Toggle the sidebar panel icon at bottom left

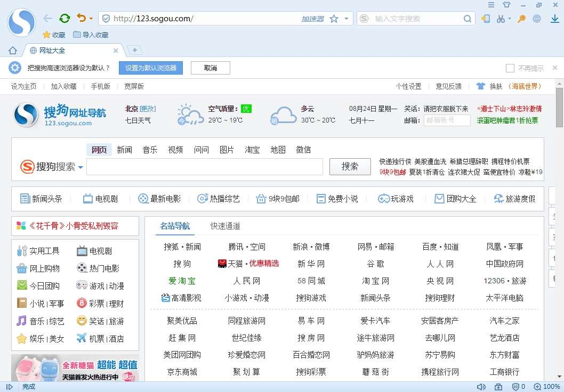point(10,387)
